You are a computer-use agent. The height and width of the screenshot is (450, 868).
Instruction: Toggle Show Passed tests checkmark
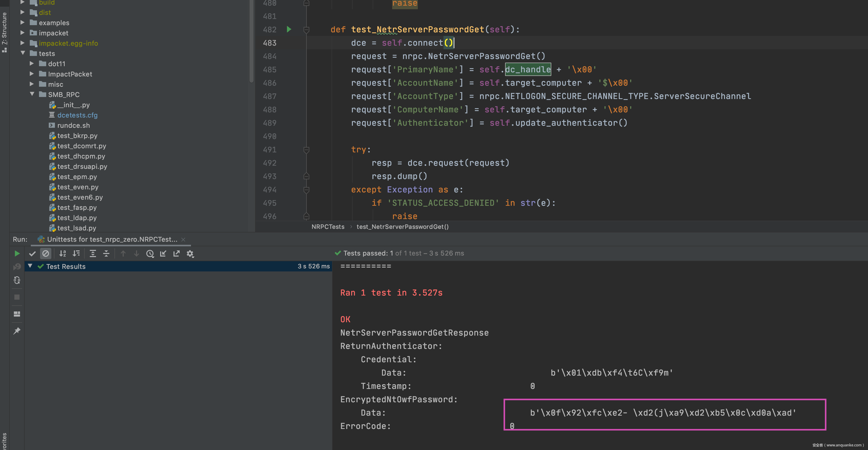pyautogui.click(x=32, y=253)
